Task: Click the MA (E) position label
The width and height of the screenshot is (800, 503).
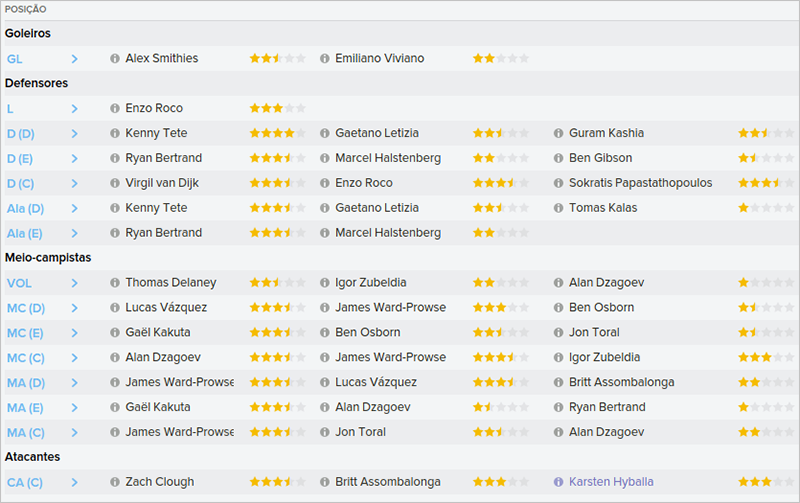Action: coord(25,408)
